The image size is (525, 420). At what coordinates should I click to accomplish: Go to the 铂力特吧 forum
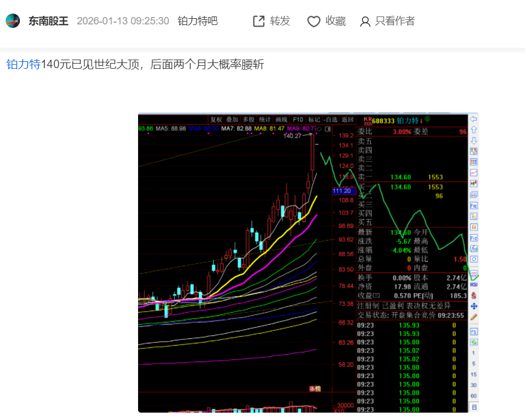198,21
